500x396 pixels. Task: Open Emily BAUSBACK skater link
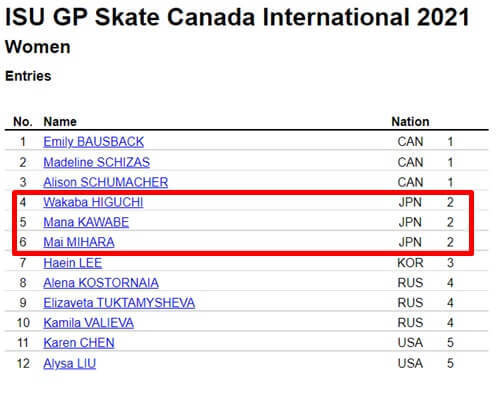[x=94, y=142]
